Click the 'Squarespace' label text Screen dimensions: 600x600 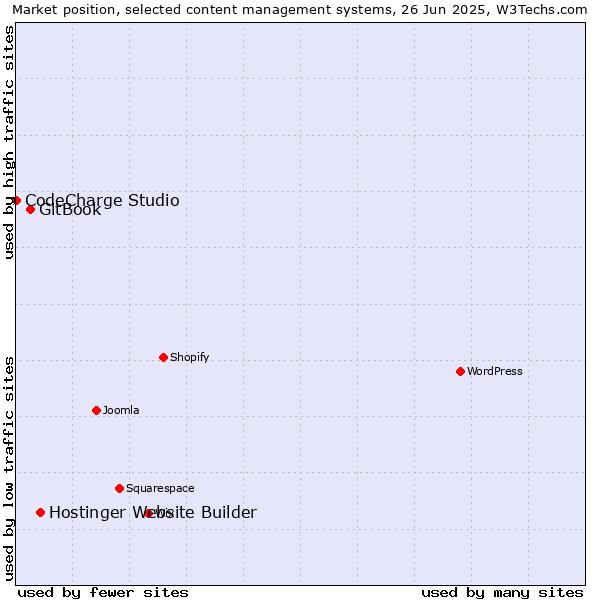(160, 489)
